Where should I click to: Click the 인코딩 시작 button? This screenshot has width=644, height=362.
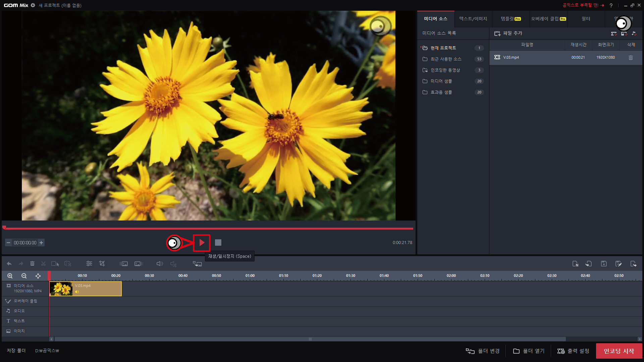[x=619, y=351]
